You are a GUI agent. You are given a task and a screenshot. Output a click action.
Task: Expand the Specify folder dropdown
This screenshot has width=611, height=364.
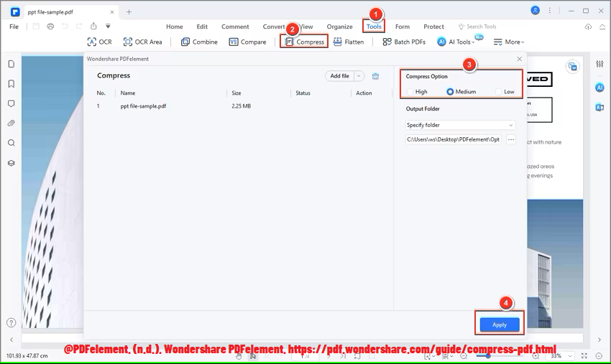[460, 125]
